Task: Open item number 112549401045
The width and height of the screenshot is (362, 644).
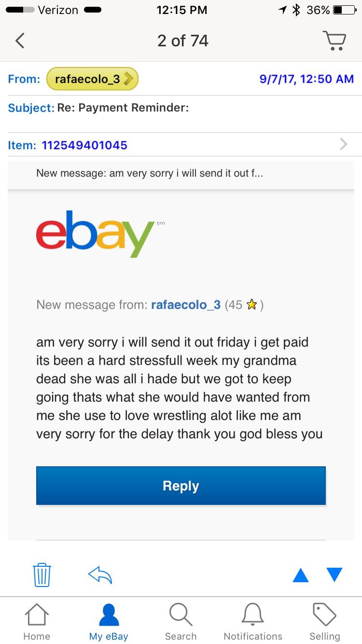Action: 84,145
